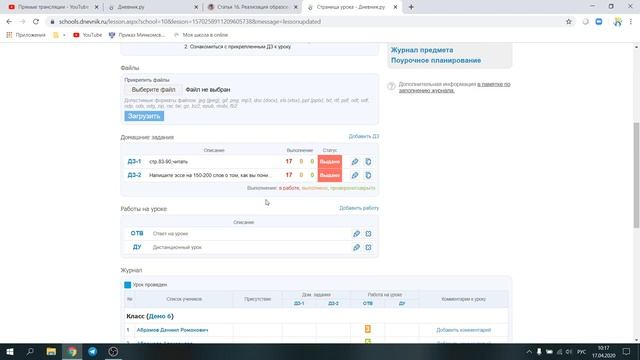This screenshot has width=640, height=360.
Task: Click the ДЗ-1 status 'Выдано' badge
Action: pos(330,162)
